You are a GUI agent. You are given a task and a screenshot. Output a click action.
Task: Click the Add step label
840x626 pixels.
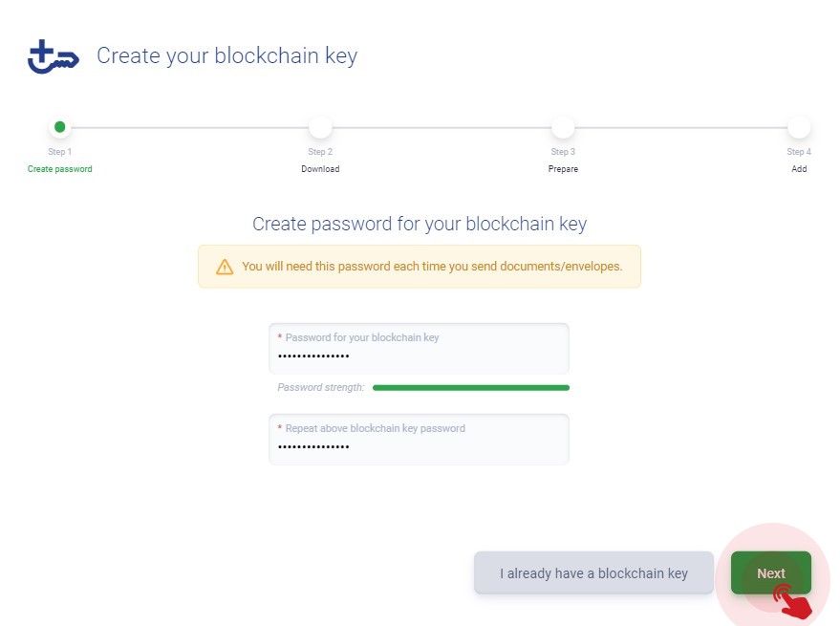point(799,169)
